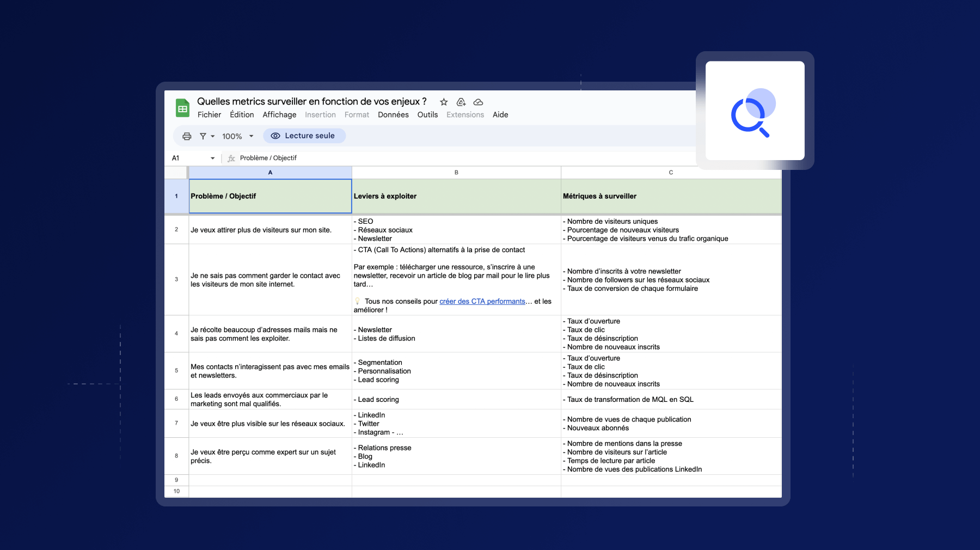Select the Problème / Objectif cell
Screen dimensions: 980x550
click(270, 196)
